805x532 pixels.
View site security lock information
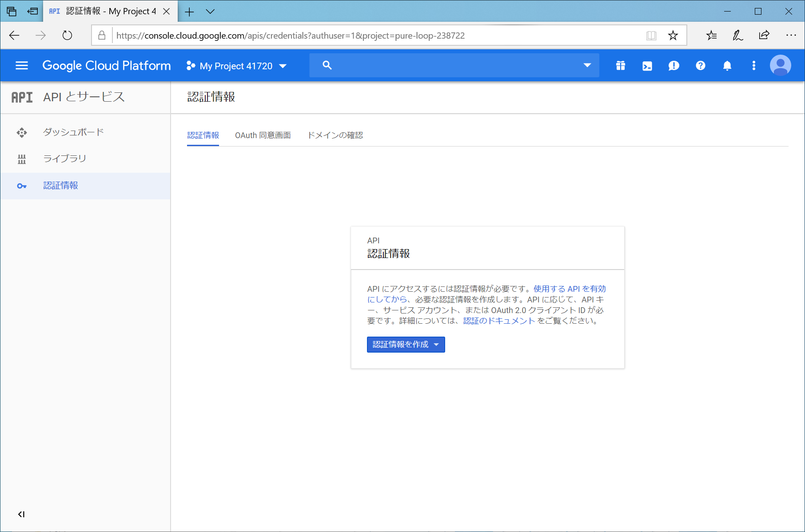click(102, 36)
